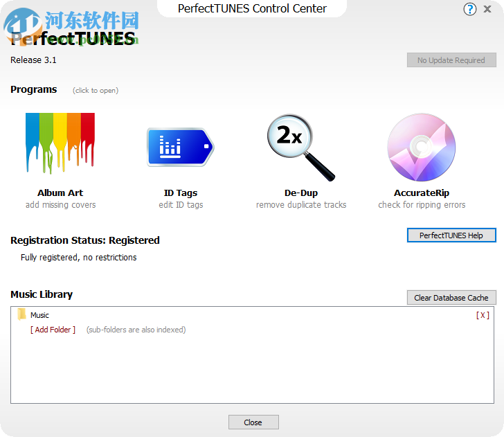Click '(click to open)' hint text
The width and height of the screenshot is (504, 437).
(96, 90)
